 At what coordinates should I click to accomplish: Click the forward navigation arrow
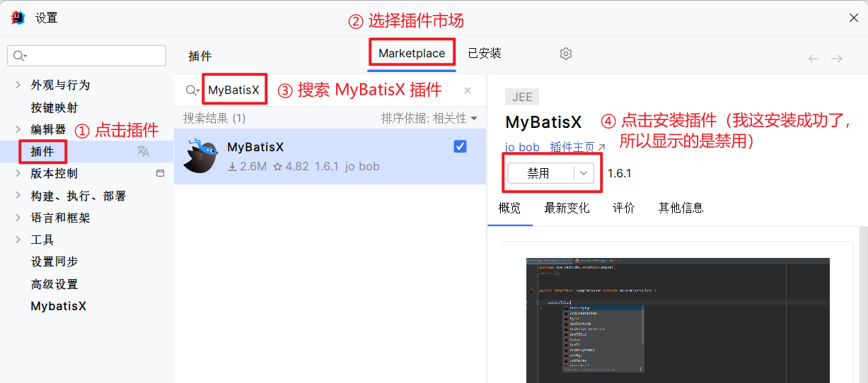837,59
